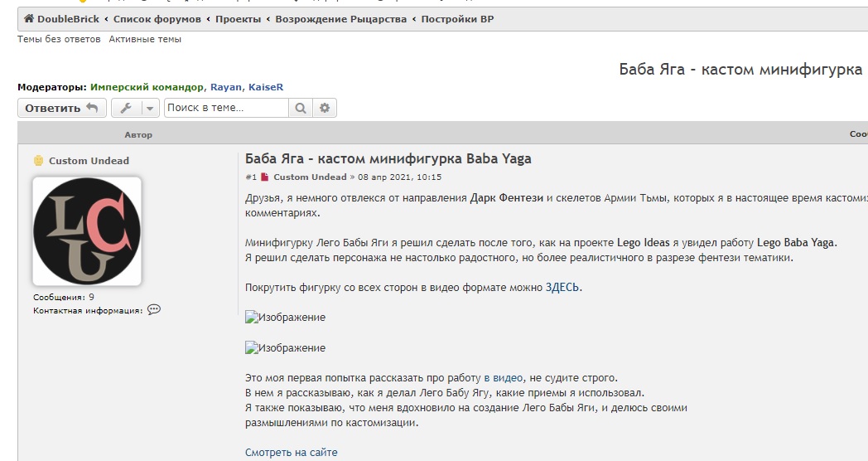The height and width of the screenshot is (461, 868).
Task: Open the ЗДЕСЬ video link
Action: point(562,288)
